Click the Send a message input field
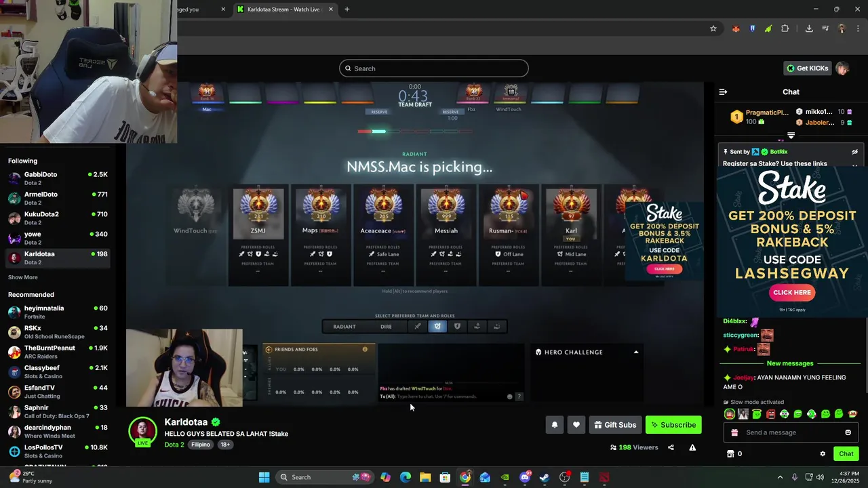 (791, 432)
